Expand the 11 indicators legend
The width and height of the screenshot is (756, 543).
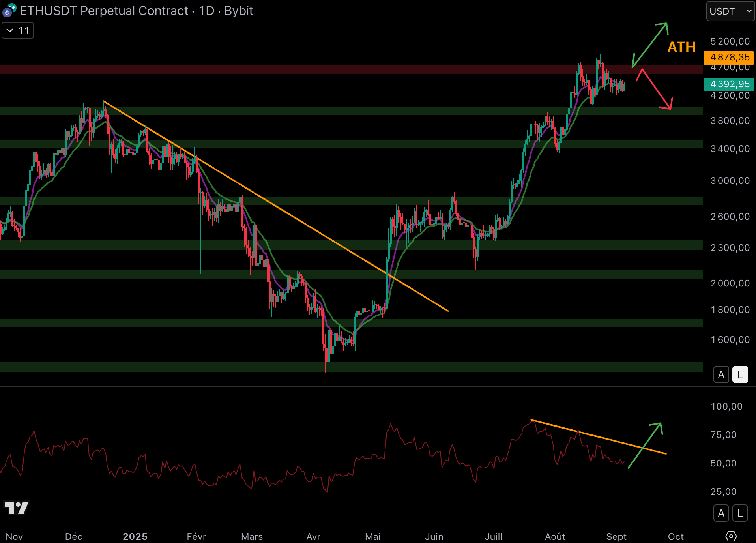[x=18, y=31]
